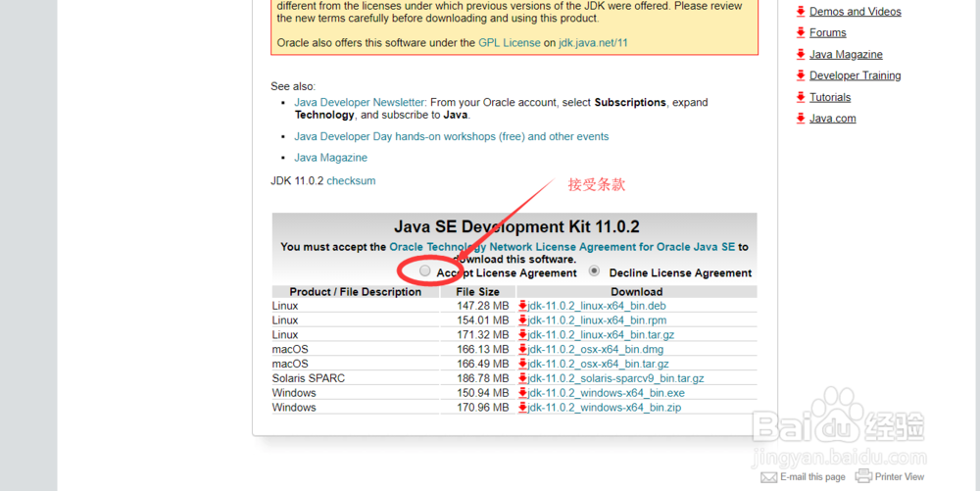This screenshot has height=491, width=980.
Task: Click download arrow icon for linux-x64_bin.deb
Action: pos(523,306)
